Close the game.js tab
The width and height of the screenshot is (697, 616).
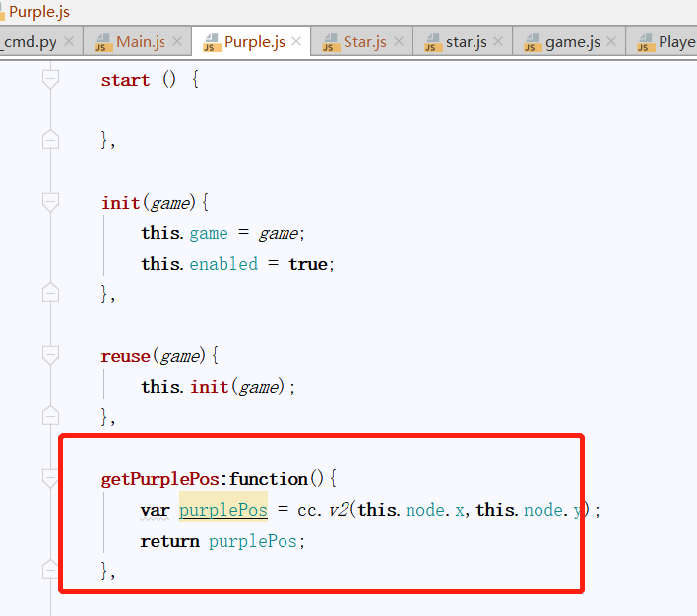click(x=611, y=41)
